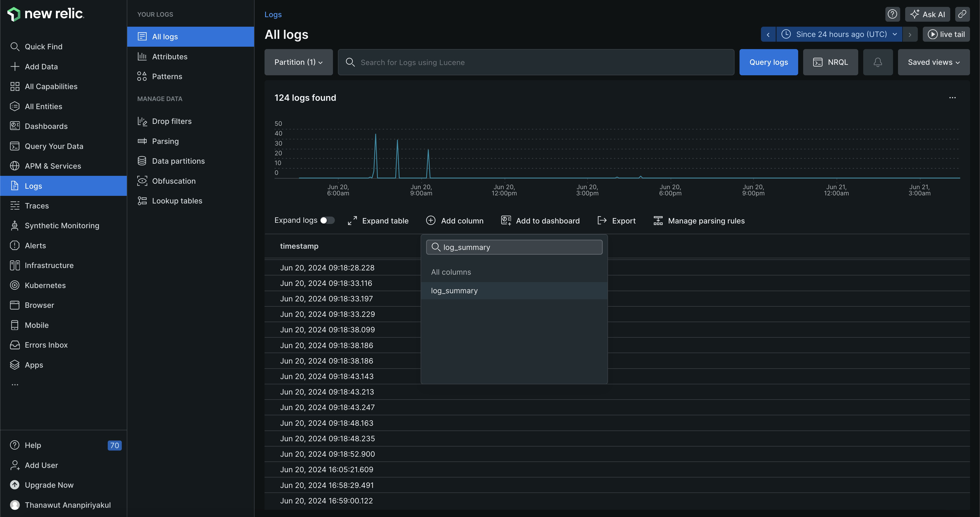Viewport: 980px width, 517px height.
Task: Open the Obfuscation settings
Action: click(174, 181)
